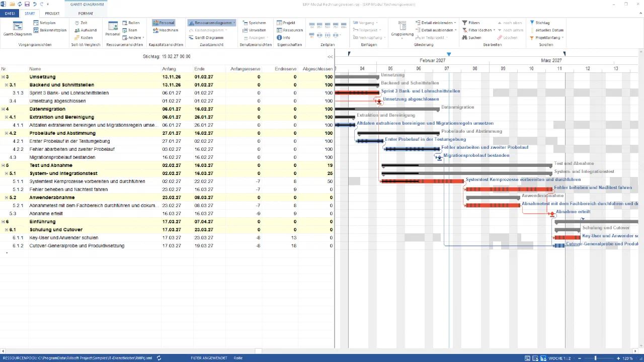Viewport: 644px width, 362px height.
Task: Open the large Personal resource view
Action: pos(113,29)
